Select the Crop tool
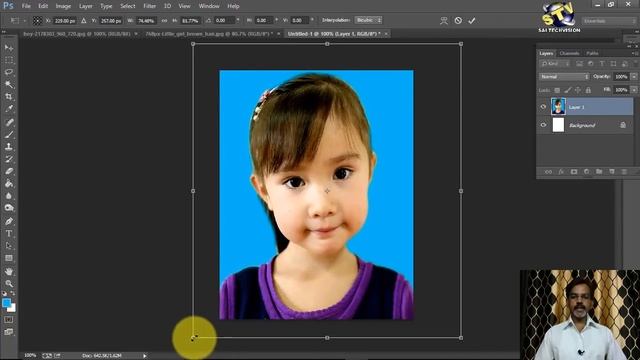Screen dimensions: 640x360 9,97
